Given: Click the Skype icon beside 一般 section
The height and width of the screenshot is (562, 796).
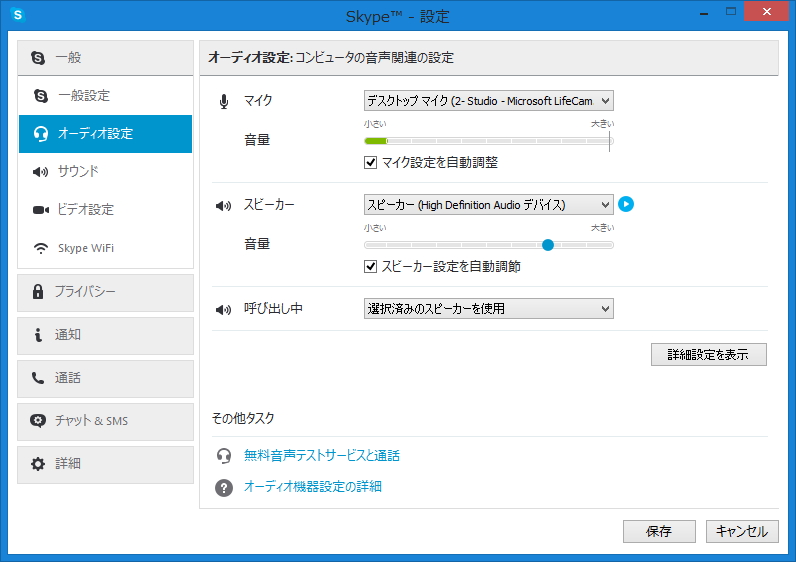Looking at the screenshot, I should tap(38, 58).
